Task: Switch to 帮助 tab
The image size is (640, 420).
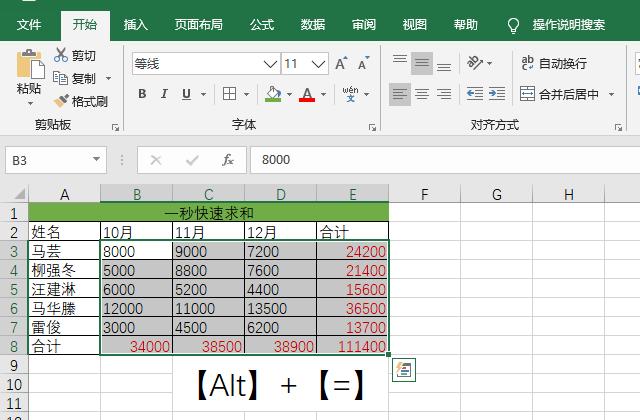Action: [x=466, y=25]
